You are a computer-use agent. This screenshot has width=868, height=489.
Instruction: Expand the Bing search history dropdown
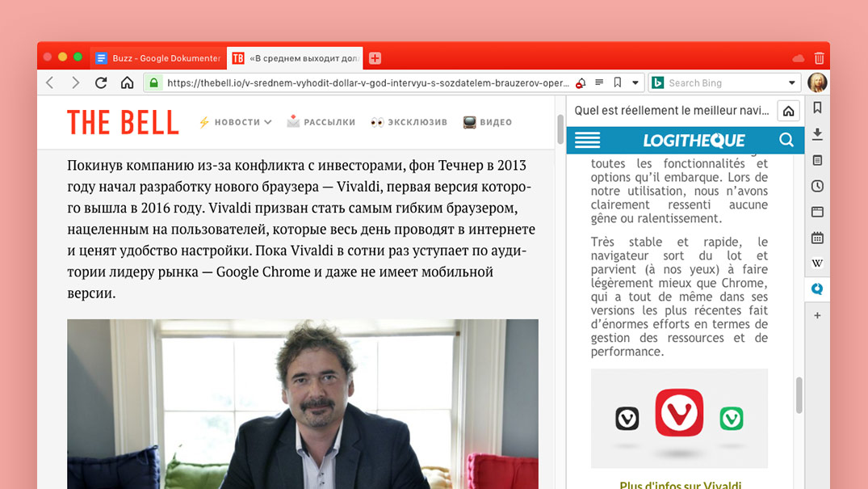click(x=791, y=83)
